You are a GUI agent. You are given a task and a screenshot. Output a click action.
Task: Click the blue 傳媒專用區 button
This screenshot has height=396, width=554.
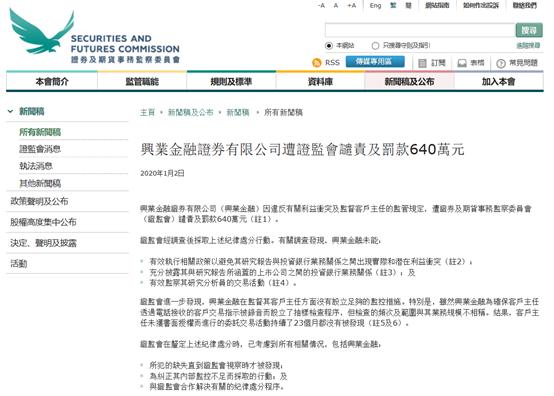375,61
